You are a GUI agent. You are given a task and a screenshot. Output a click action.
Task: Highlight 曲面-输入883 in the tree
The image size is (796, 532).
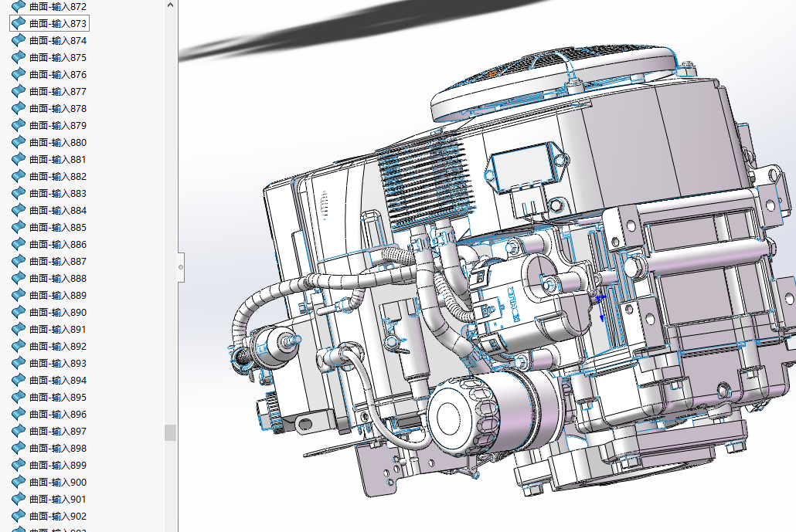[57, 193]
